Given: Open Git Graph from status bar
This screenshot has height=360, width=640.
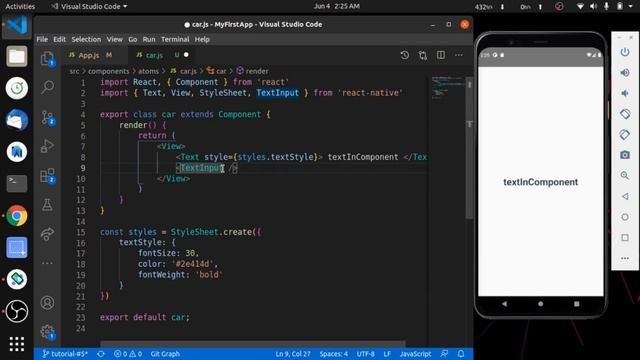Looking at the screenshot, I should [x=165, y=354].
